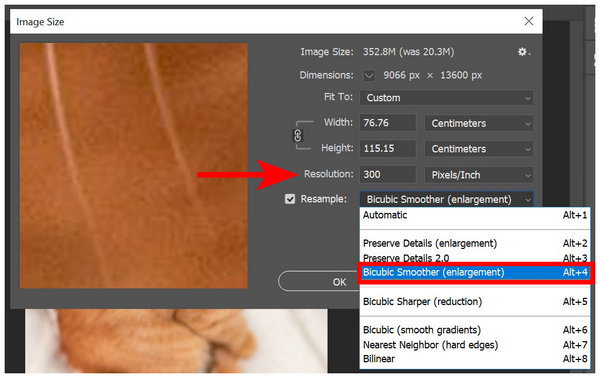The width and height of the screenshot is (600, 378).
Task: Choose Preserve Details (enlargement) option
Action: [x=475, y=243]
